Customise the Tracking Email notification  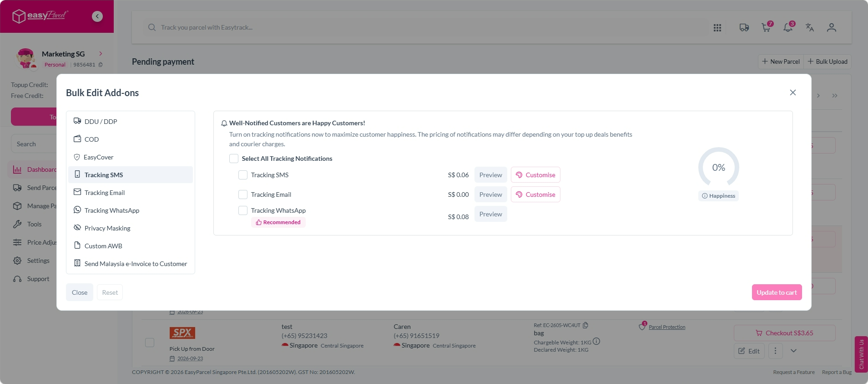pyautogui.click(x=535, y=195)
